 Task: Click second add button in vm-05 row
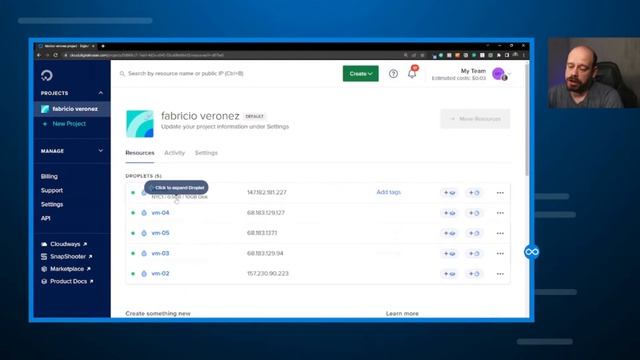tap(474, 233)
